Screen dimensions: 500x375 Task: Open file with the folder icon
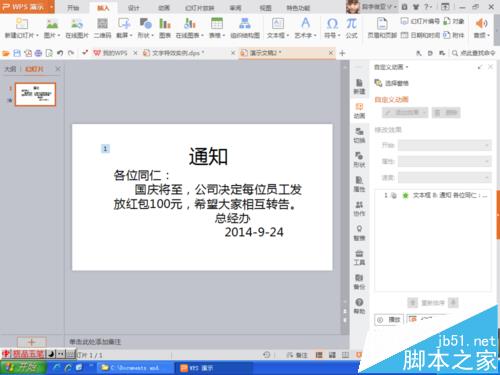point(6,53)
